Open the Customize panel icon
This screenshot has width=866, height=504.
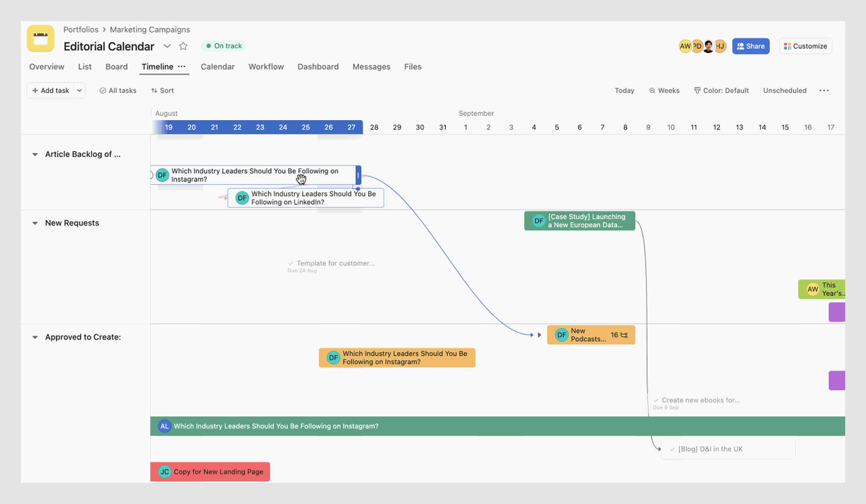pyautogui.click(x=788, y=46)
